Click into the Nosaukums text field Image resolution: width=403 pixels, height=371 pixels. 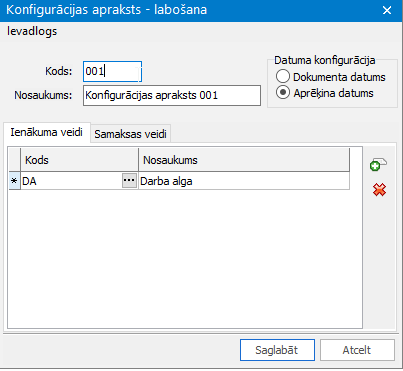pyautogui.click(x=172, y=96)
